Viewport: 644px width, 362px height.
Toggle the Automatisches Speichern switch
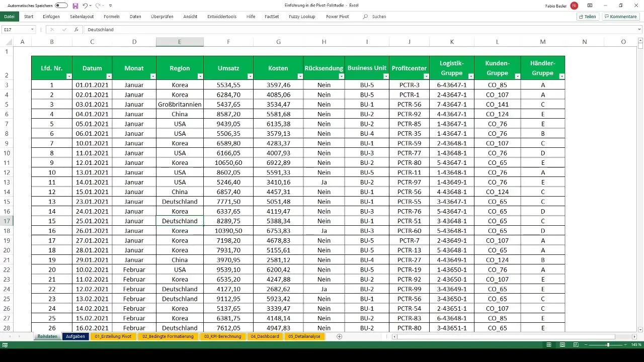61,6
